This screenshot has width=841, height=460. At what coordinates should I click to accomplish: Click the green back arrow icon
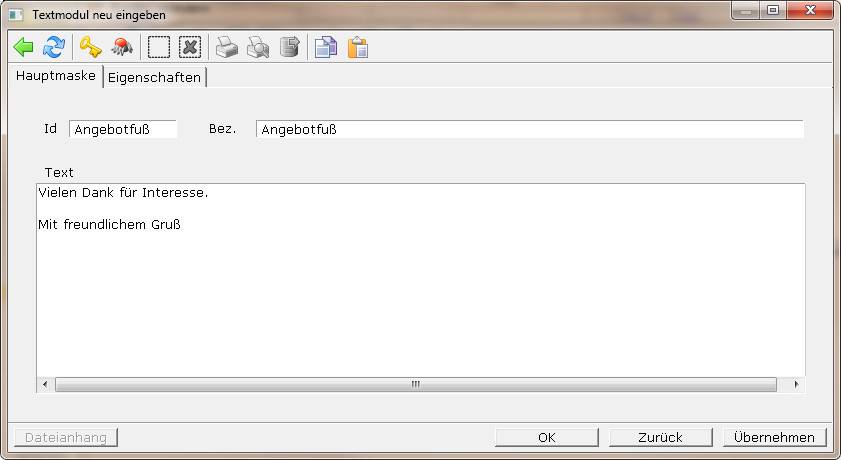(24, 47)
